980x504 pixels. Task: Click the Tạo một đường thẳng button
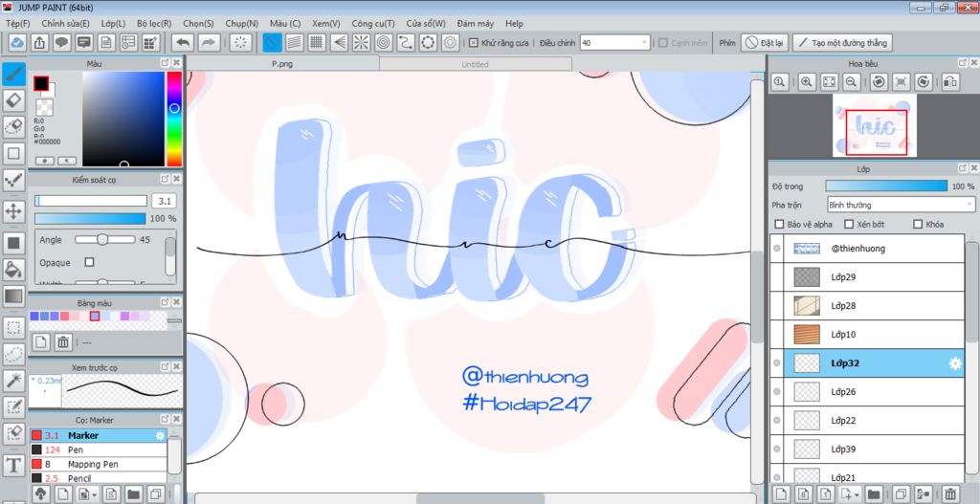842,42
